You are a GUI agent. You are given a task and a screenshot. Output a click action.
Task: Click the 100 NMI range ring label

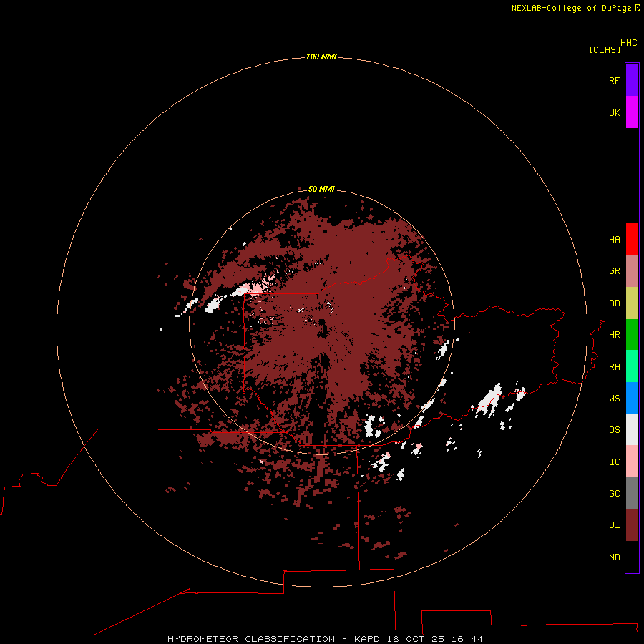coord(321,57)
